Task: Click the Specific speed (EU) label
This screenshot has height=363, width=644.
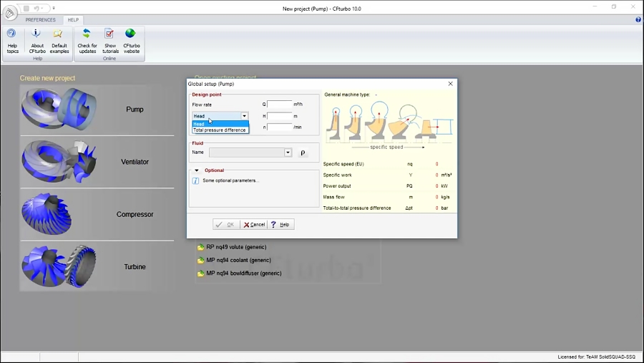Action: pos(343,164)
